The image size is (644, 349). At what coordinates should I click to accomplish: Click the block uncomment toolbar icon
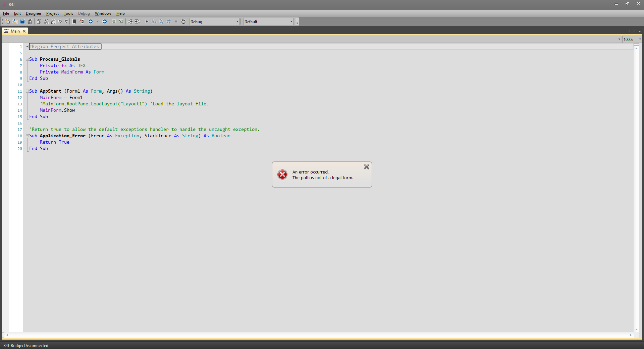pos(121,21)
